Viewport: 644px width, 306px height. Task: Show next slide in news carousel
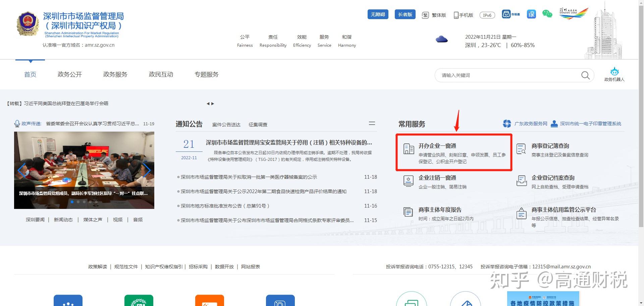[147, 170]
